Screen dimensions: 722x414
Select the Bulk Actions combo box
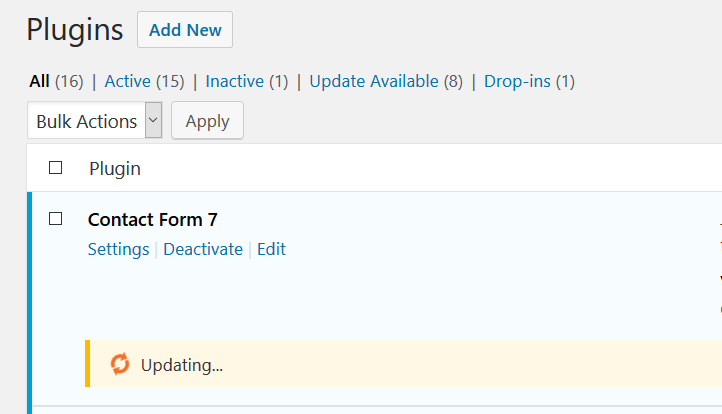pyautogui.click(x=94, y=120)
